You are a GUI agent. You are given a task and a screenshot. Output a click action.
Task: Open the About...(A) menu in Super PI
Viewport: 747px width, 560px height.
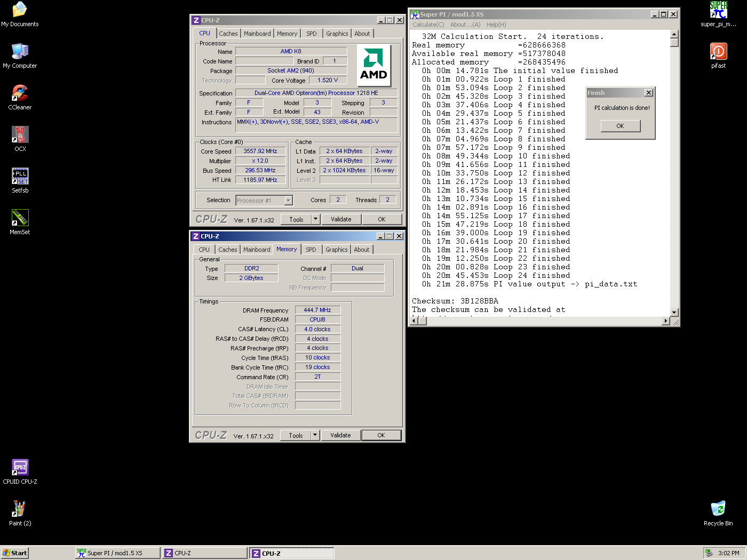465,25
